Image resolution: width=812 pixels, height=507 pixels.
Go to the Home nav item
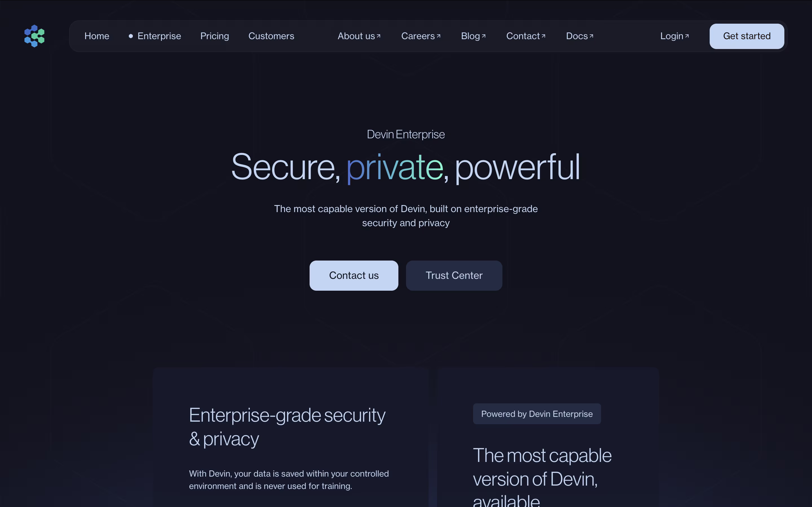(x=97, y=36)
